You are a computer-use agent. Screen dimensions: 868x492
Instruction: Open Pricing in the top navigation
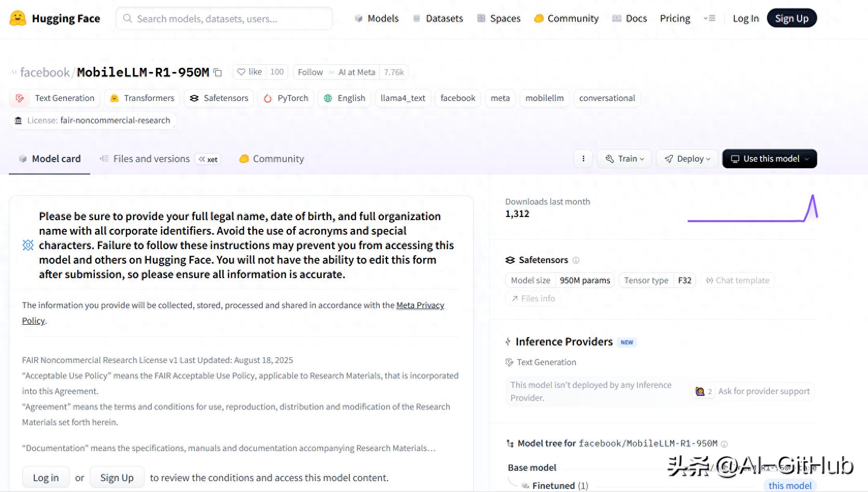[x=675, y=19]
